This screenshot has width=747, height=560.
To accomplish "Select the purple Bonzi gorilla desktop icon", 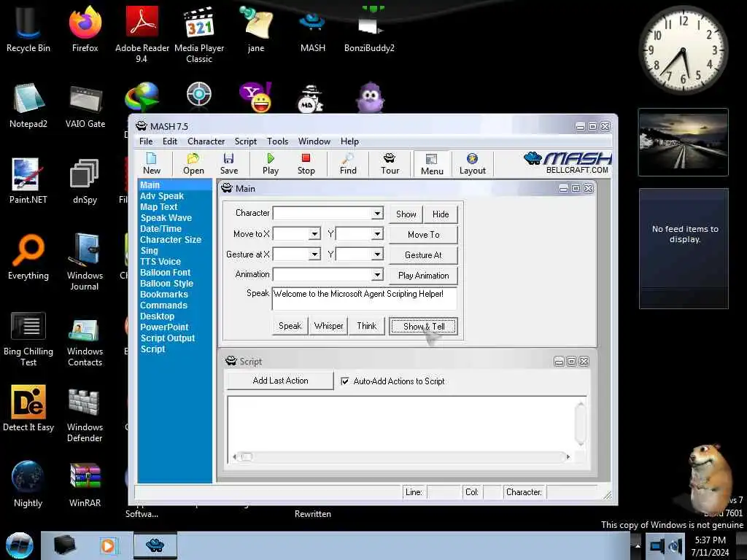I will coord(370,97).
